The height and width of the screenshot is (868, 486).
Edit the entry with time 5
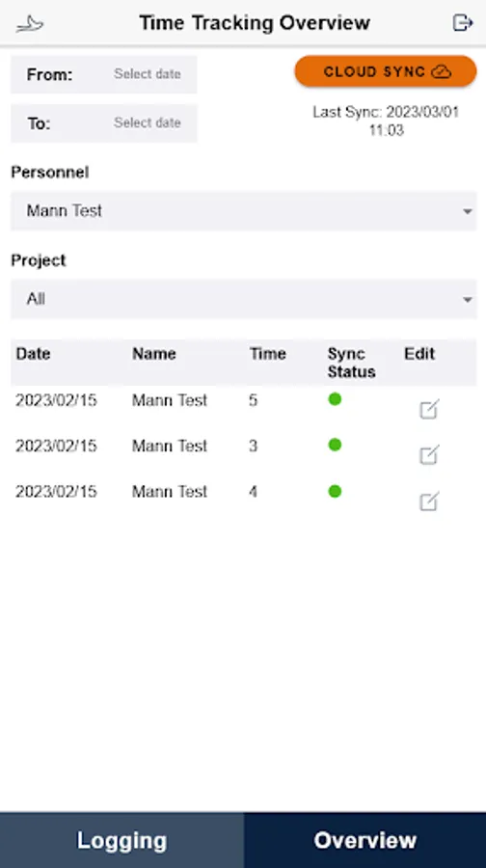429,409
